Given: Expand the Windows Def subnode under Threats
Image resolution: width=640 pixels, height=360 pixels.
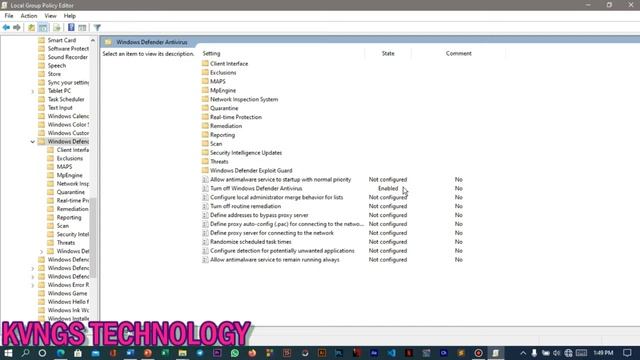Looking at the screenshot, I should tap(42, 251).
